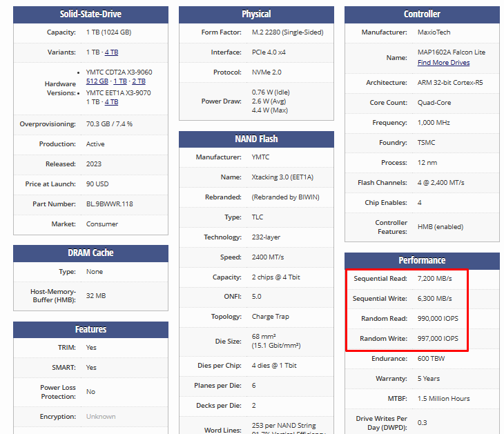
Task: Click the interface value PCIe 4.0 x4
Action: click(269, 52)
